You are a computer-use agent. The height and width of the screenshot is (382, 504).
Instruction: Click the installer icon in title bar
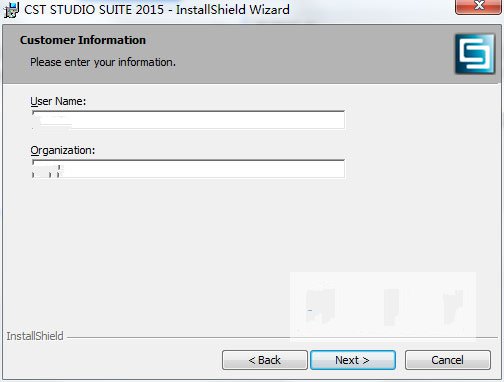(11, 9)
